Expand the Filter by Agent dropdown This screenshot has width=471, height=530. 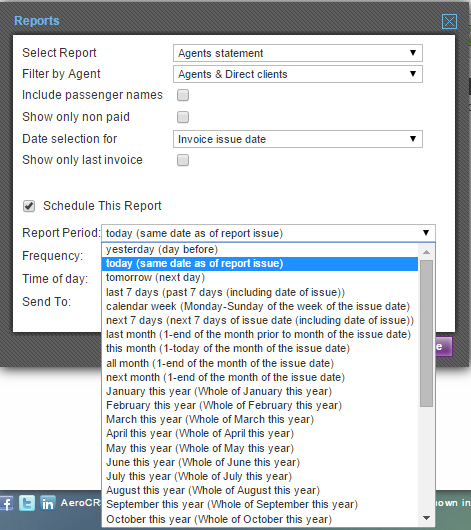pyautogui.click(x=298, y=74)
